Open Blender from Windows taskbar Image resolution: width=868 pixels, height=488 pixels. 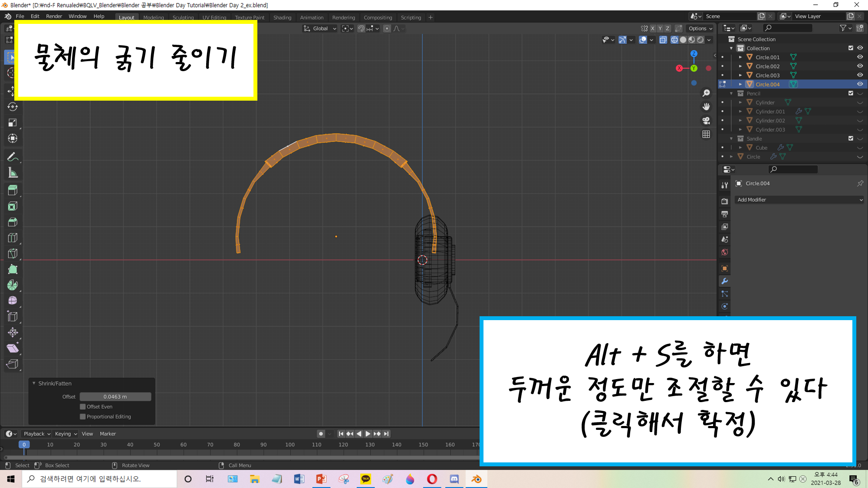[x=476, y=479]
